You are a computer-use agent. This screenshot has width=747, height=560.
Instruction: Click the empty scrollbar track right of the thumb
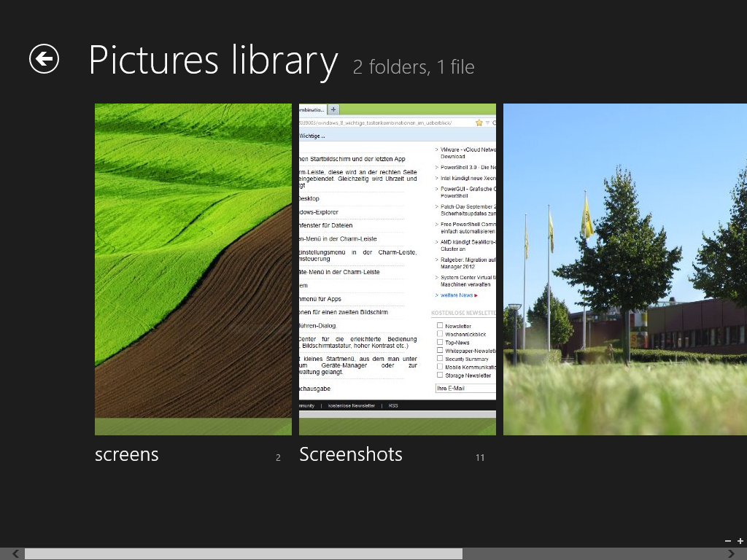coord(591,554)
